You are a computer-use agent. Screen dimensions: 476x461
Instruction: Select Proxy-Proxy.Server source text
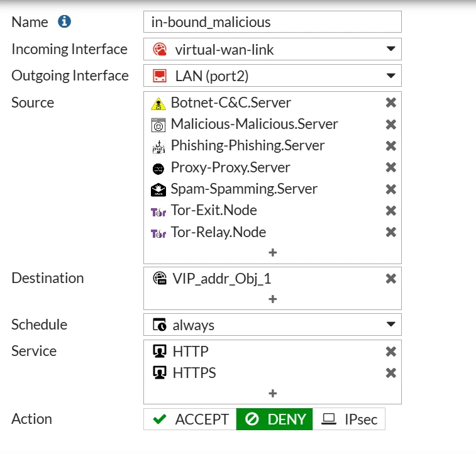point(230,168)
